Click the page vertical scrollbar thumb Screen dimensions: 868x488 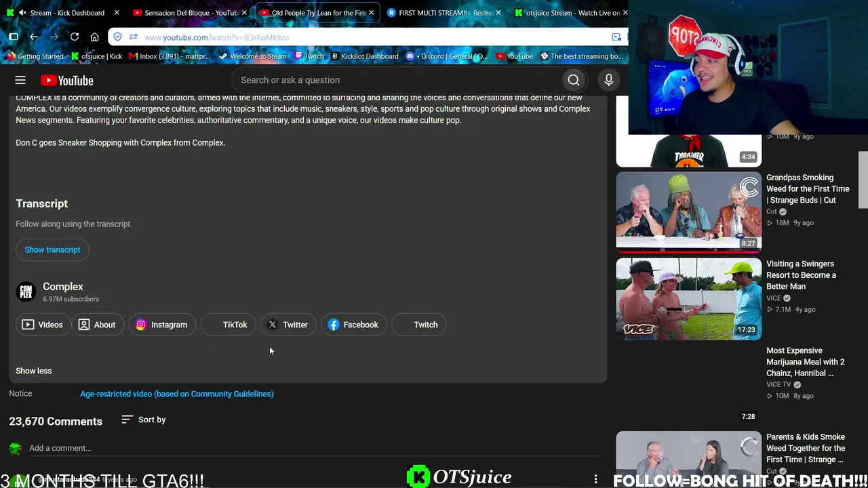point(863,180)
